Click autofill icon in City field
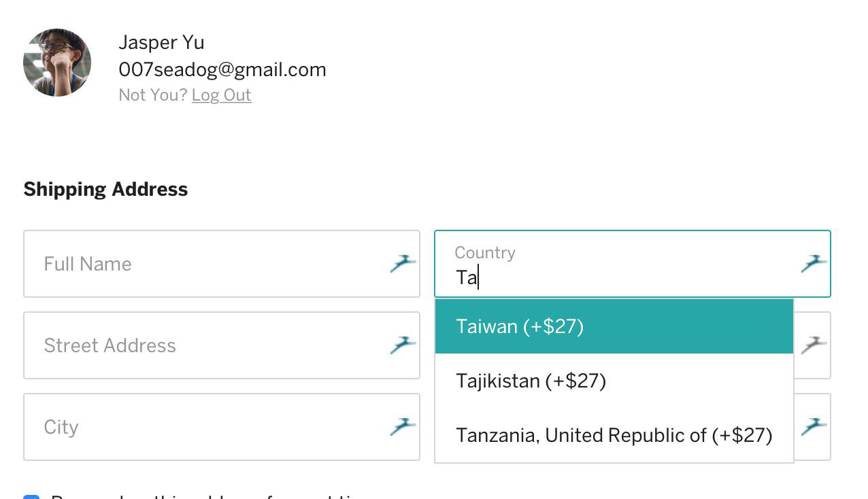 pyautogui.click(x=403, y=426)
